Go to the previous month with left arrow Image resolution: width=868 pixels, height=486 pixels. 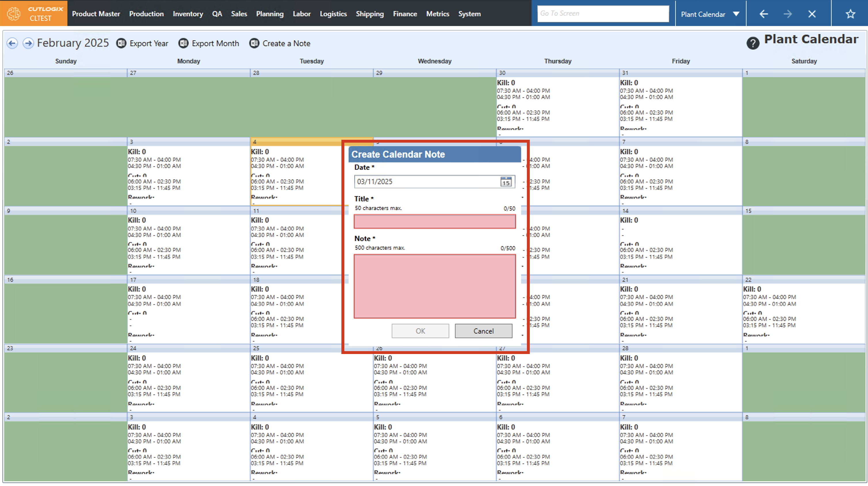click(x=12, y=43)
